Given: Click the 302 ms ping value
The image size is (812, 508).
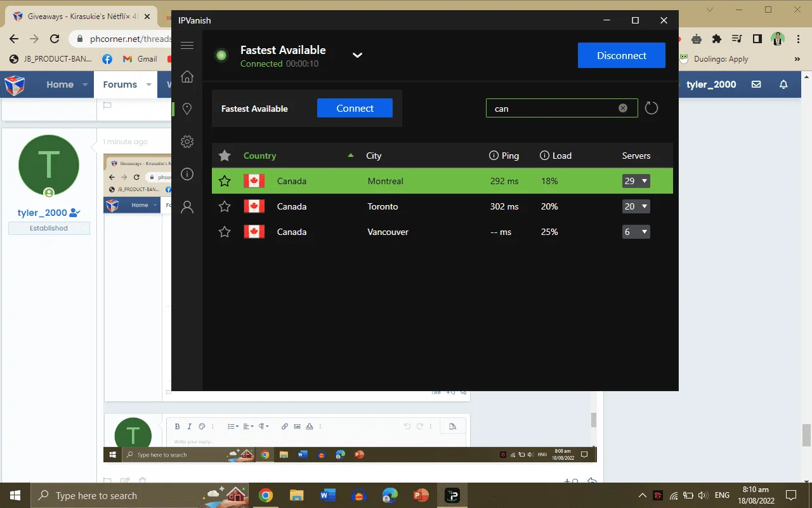Looking at the screenshot, I should point(504,206).
